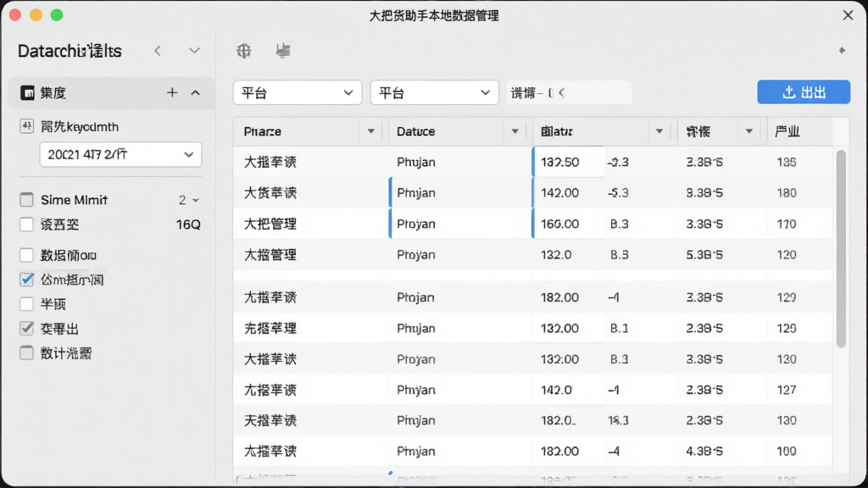The image size is (868, 488).
Task: Toggle the 数计 checkbox
Action: click(26, 353)
